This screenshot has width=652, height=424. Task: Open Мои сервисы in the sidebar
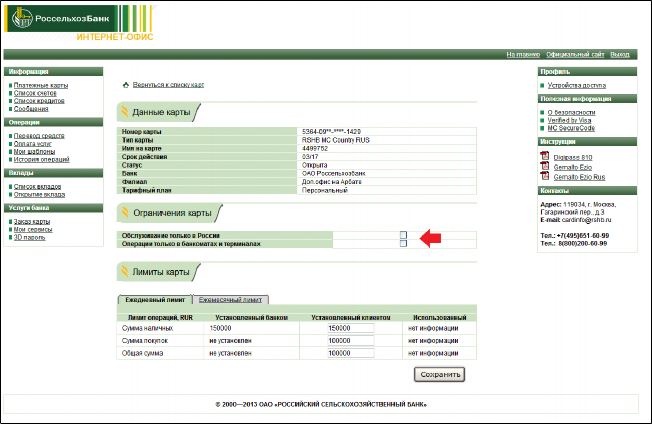[33, 229]
